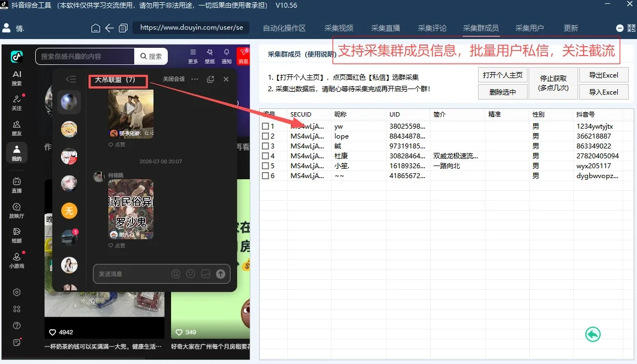Go back with the left arrow icon
The width and height of the screenshot is (637, 364).
coord(109,28)
